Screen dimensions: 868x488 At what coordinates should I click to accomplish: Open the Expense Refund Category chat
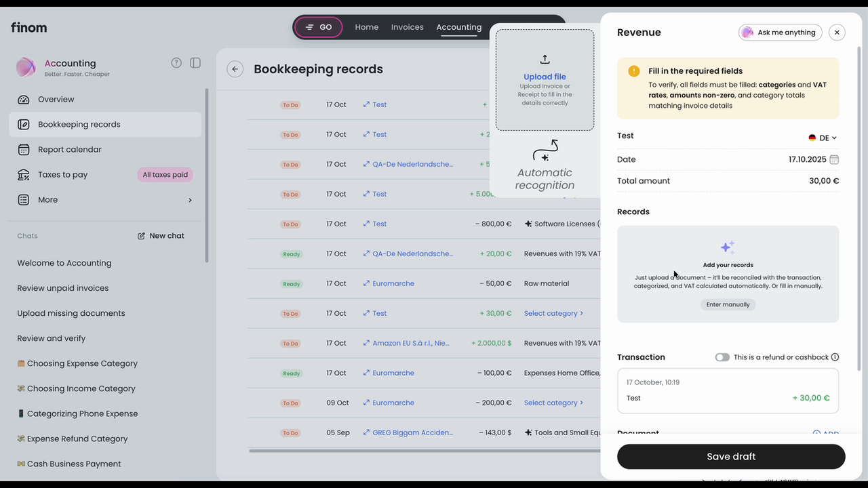click(x=73, y=439)
